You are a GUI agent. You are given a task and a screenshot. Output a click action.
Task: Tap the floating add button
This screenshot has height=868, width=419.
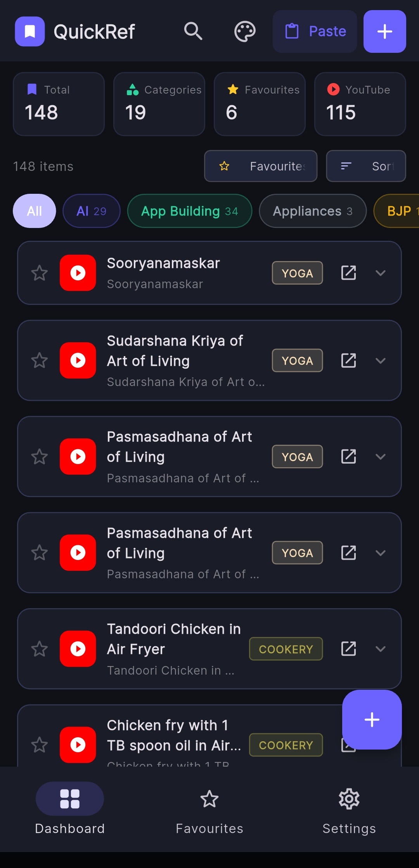tap(372, 719)
